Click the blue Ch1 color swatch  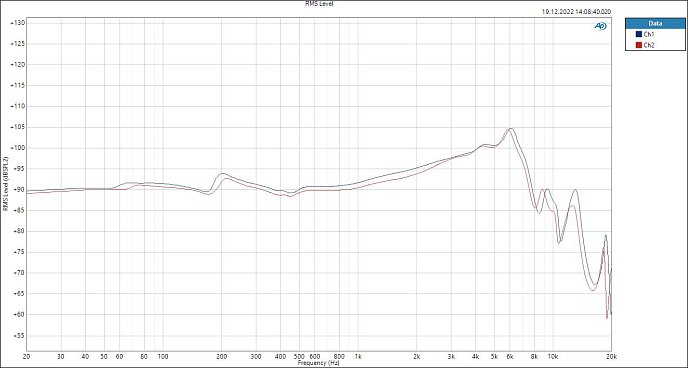[639, 34]
